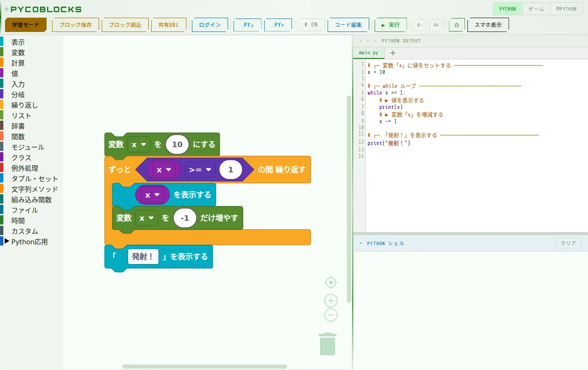The image size is (588, 370).
Task: Click the code line print("発射！")
Action: click(x=389, y=143)
